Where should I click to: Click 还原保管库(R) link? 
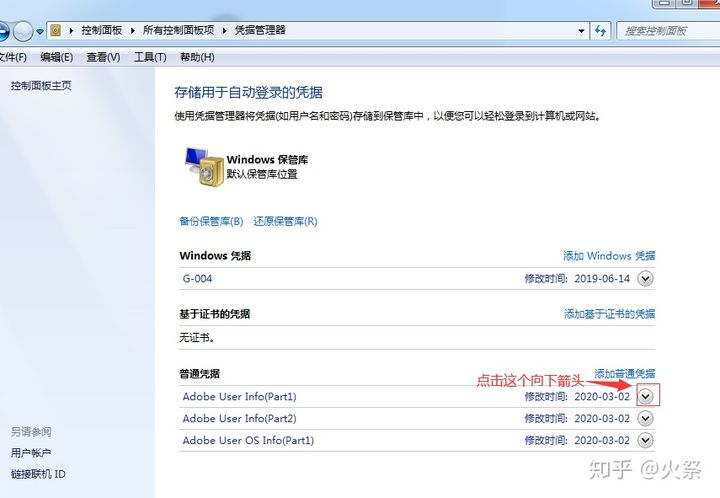[285, 221]
